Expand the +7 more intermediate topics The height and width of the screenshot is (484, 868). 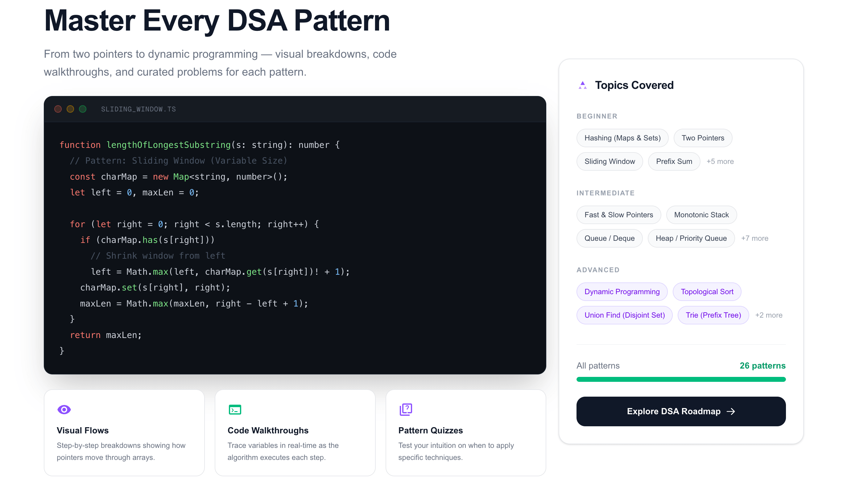tap(755, 239)
